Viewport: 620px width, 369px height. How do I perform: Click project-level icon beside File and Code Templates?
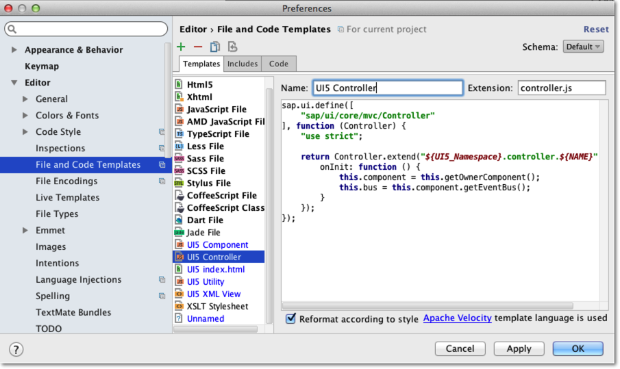click(162, 165)
